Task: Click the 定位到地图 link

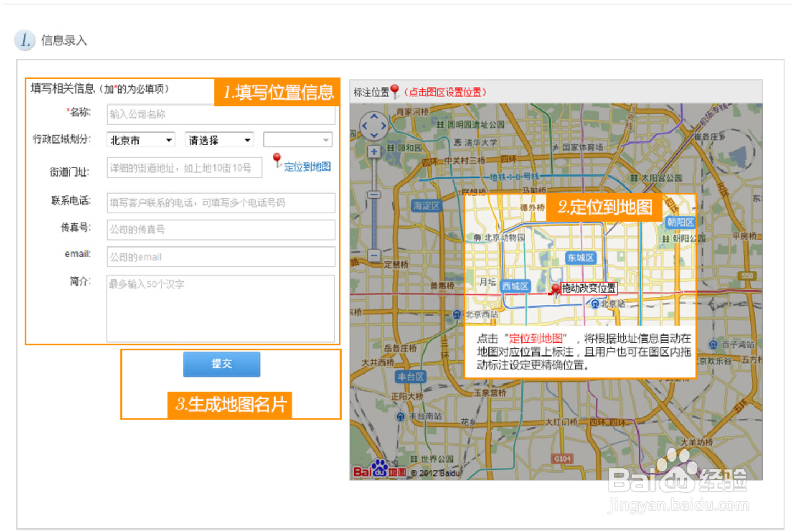Action: pos(306,167)
